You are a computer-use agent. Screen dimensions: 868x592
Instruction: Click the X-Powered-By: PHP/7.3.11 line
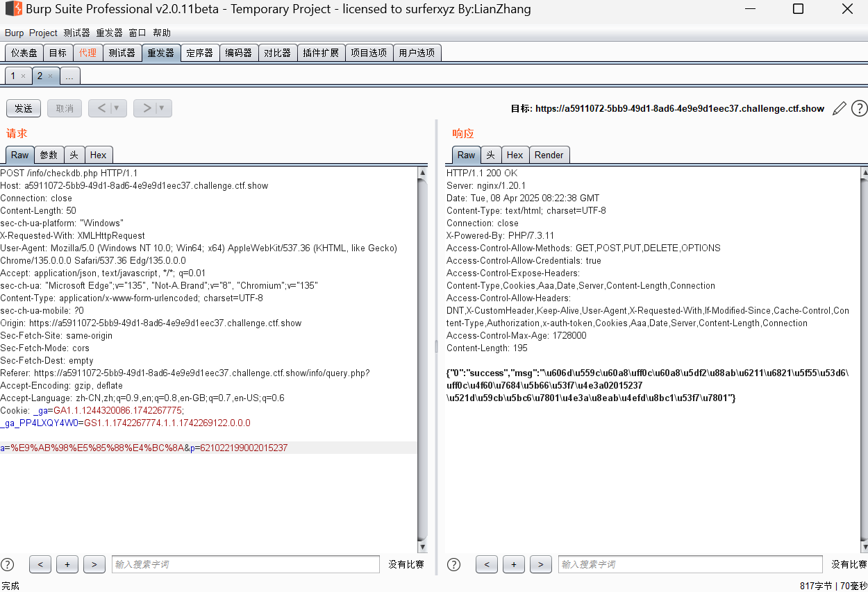coord(501,235)
